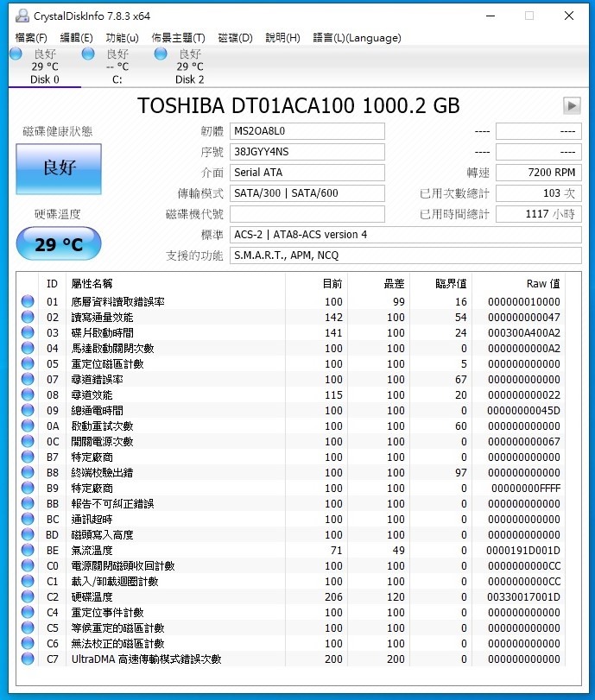Screen dimensions: 595x700
Task: Click raw value 000300A400A2
Action: tap(524, 332)
